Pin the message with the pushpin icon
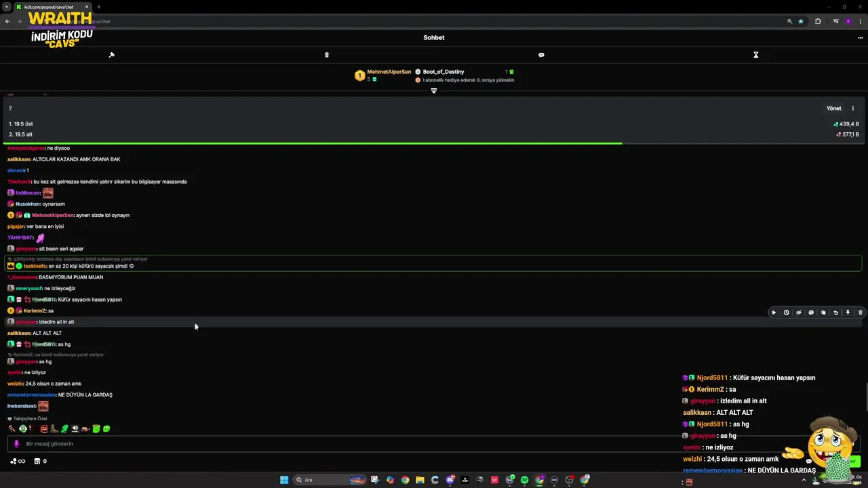This screenshot has height=488, width=868. pyautogui.click(x=848, y=312)
